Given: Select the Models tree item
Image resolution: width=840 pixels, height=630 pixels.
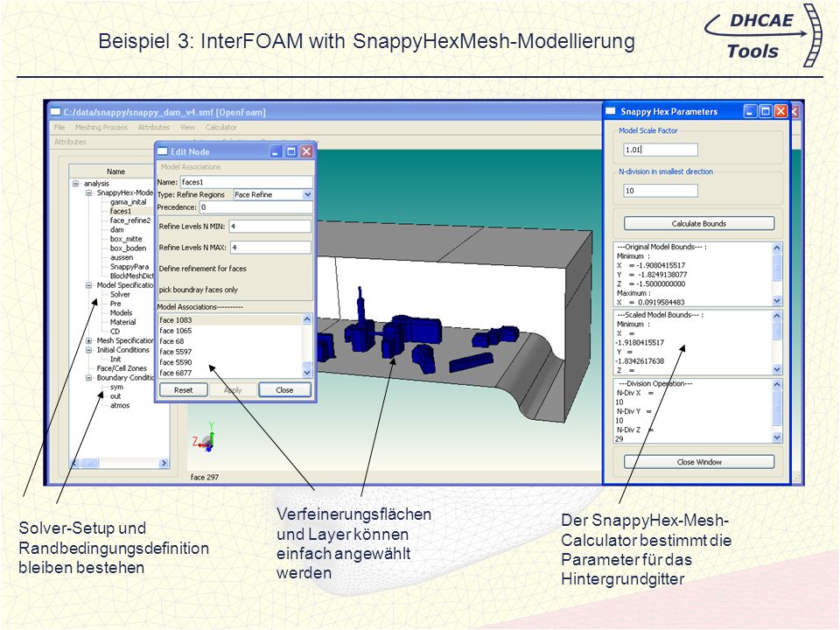Looking at the screenshot, I should [121, 313].
